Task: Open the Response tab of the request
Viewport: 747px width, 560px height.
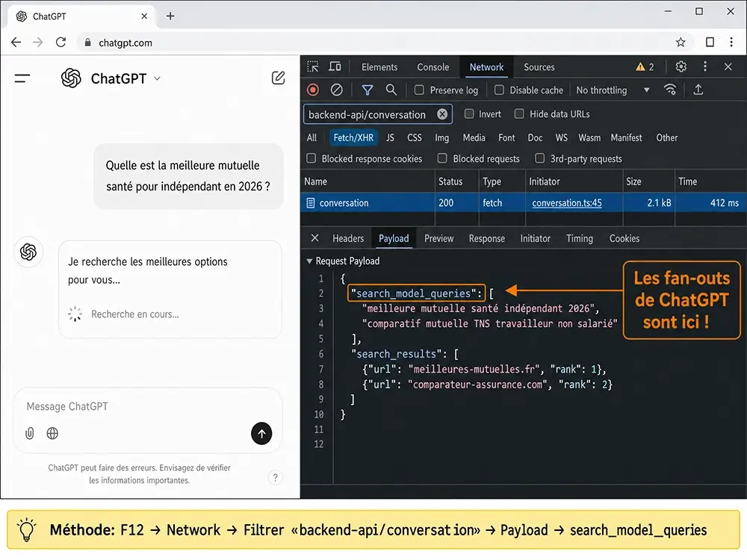Action: tap(486, 238)
